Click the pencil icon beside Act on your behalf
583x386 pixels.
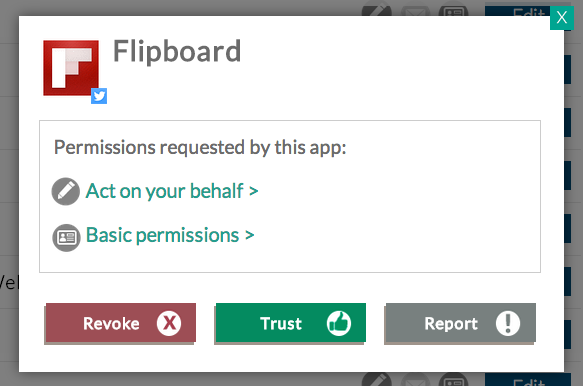[65, 191]
